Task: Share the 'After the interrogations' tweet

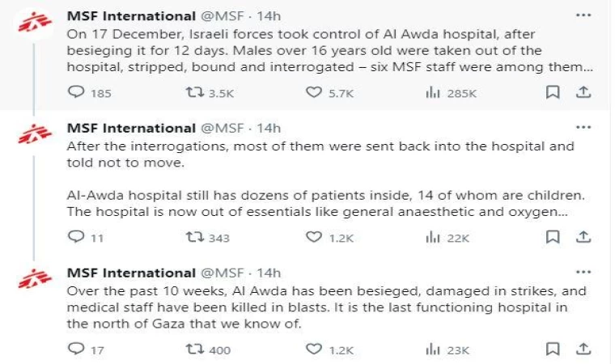Action: [x=582, y=237]
